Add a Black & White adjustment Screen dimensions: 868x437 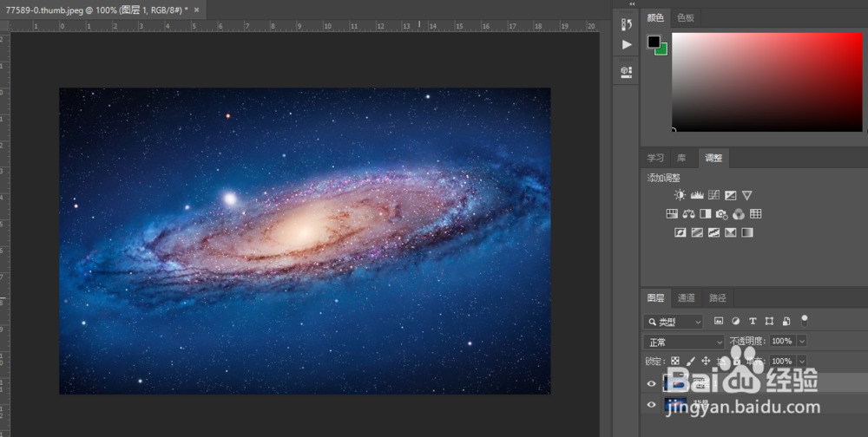pos(705,213)
